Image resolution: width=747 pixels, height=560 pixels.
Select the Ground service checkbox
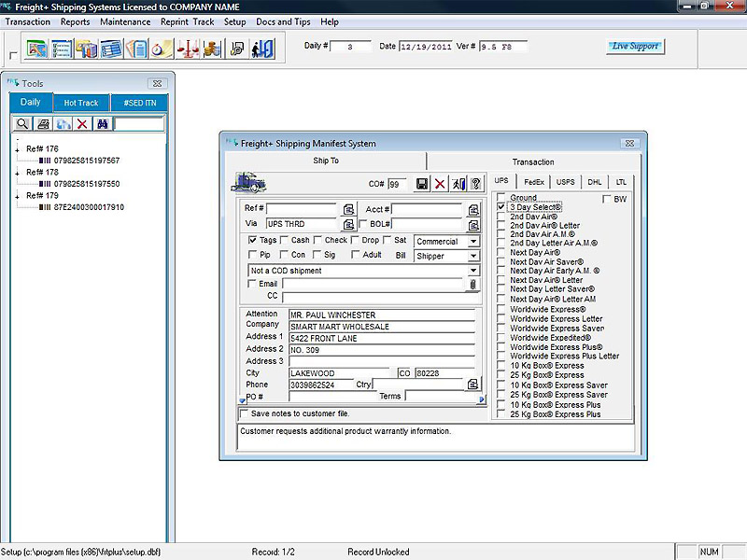(x=500, y=197)
